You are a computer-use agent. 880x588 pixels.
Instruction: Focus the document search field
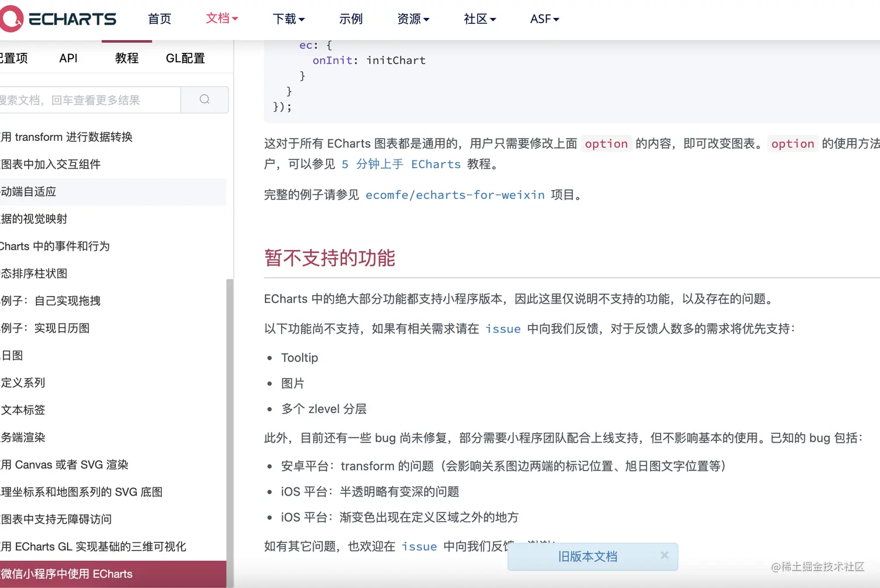[90, 100]
